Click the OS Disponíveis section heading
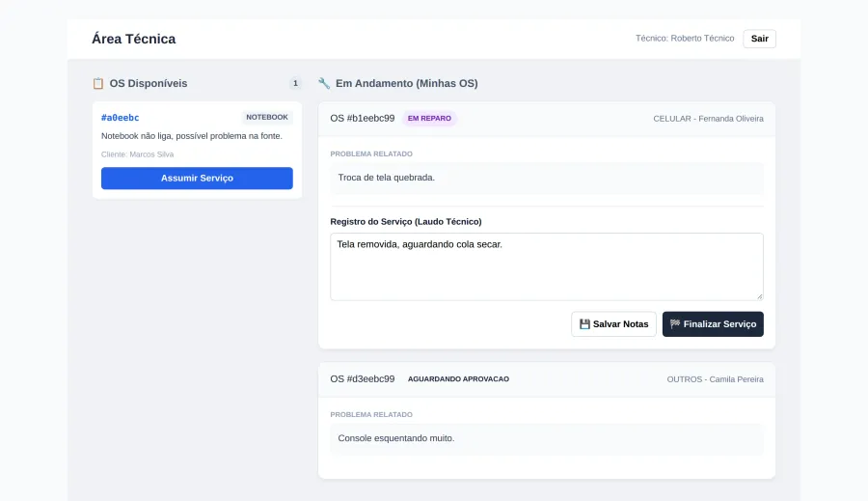Screen dimensions: 868x501 pyautogui.click(x=149, y=84)
